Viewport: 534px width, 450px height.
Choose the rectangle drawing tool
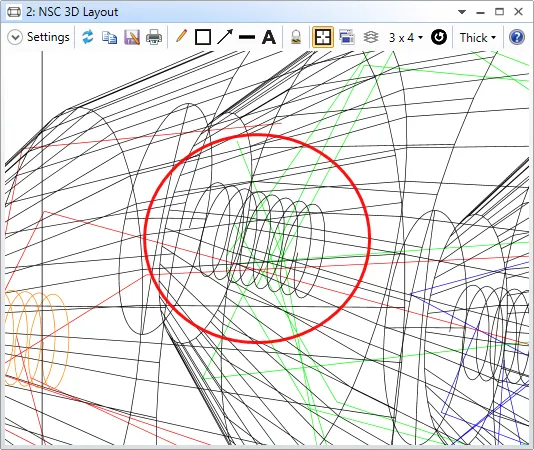203,37
